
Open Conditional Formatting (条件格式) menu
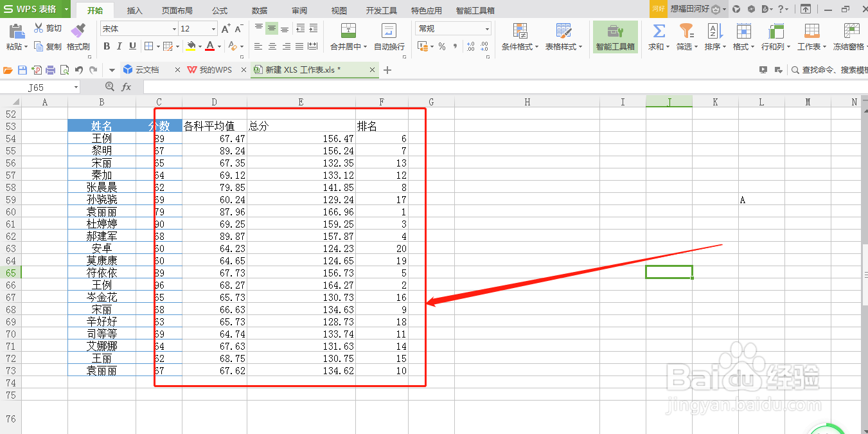point(521,37)
